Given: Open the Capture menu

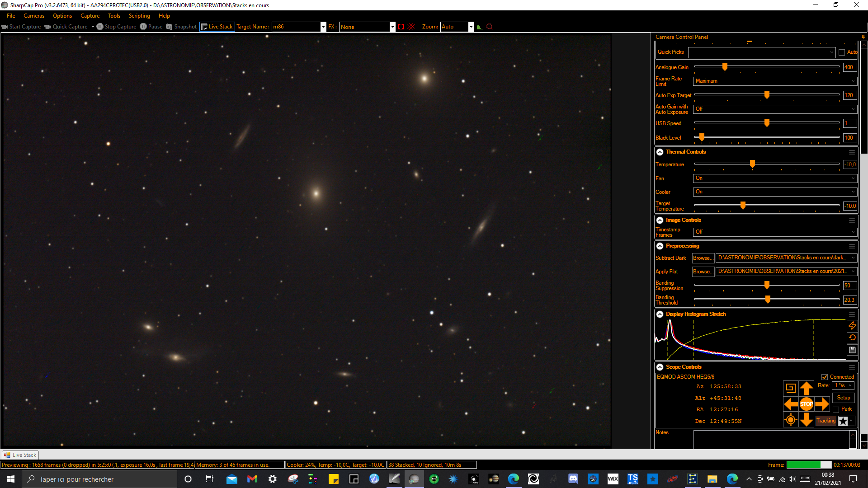Looking at the screenshot, I should (90, 16).
